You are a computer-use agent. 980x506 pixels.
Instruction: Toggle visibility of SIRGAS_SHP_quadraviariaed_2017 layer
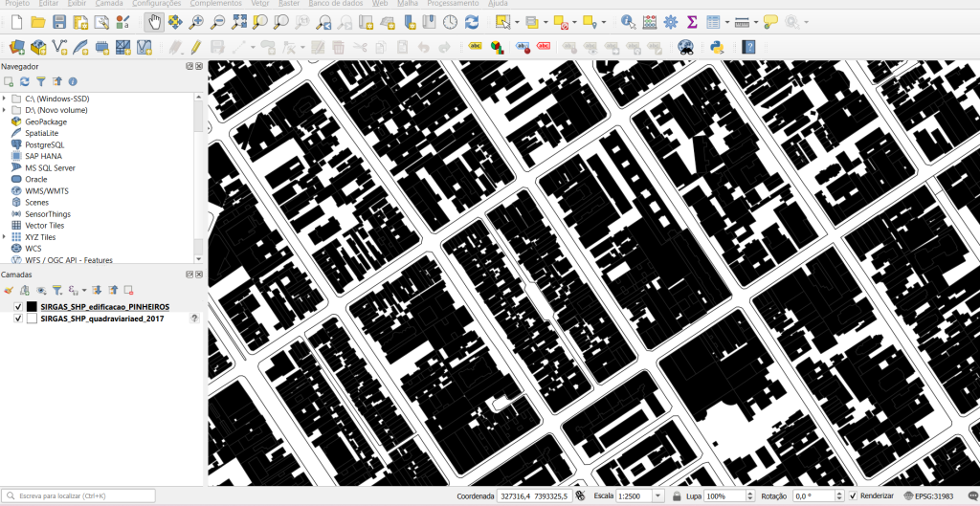pyautogui.click(x=17, y=319)
